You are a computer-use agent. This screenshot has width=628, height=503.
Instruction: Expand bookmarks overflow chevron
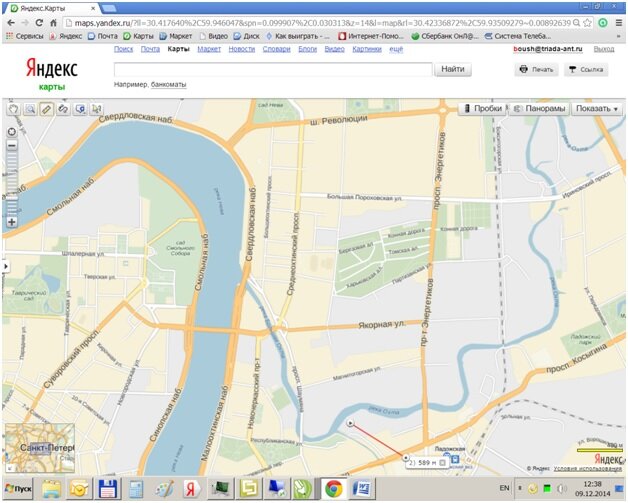pos(618,36)
